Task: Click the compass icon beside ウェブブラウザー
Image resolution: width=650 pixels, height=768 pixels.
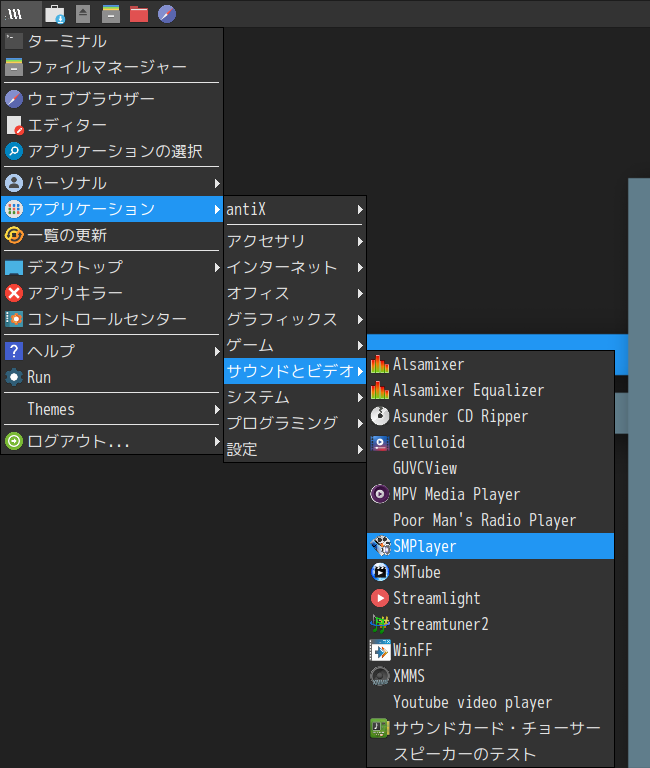Action: (14, 99)
